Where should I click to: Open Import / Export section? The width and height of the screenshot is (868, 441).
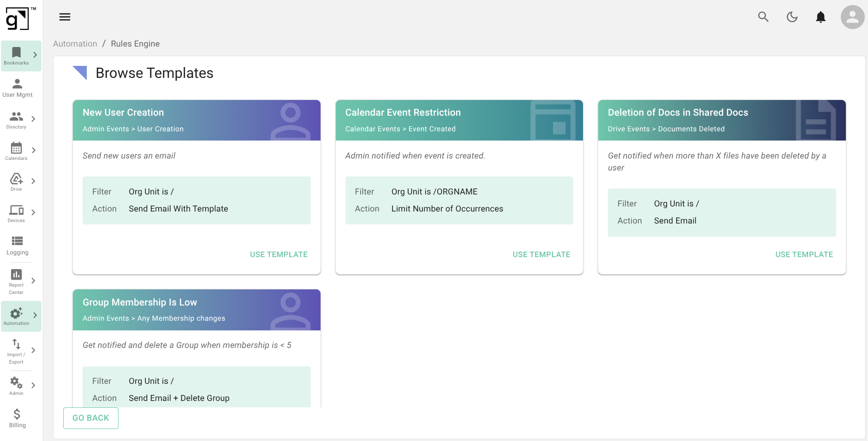16,352
